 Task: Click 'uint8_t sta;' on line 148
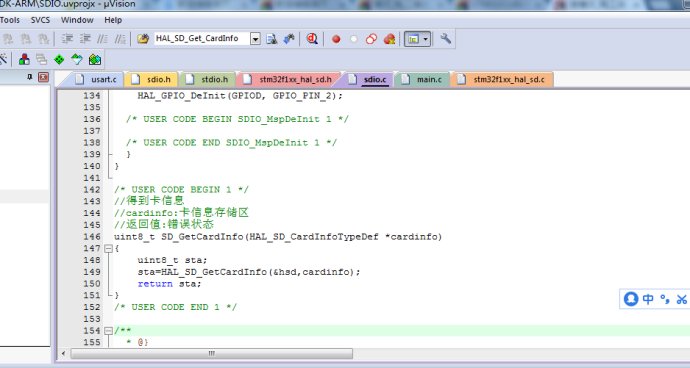pos(172,260)
